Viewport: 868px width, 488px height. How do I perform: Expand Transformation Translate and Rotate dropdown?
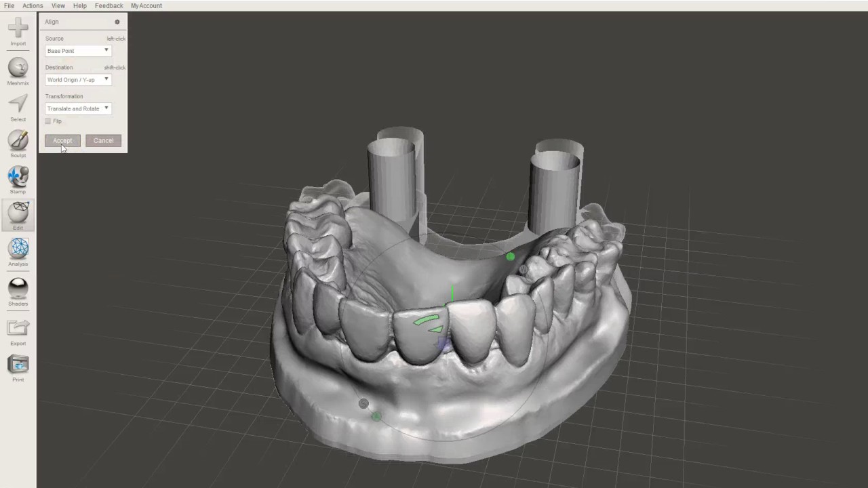78,108
